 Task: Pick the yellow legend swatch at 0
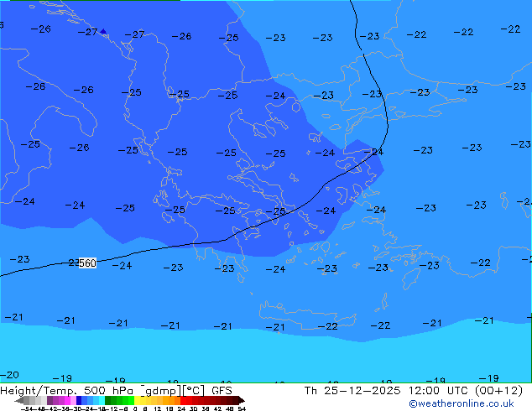pos(137,400)
